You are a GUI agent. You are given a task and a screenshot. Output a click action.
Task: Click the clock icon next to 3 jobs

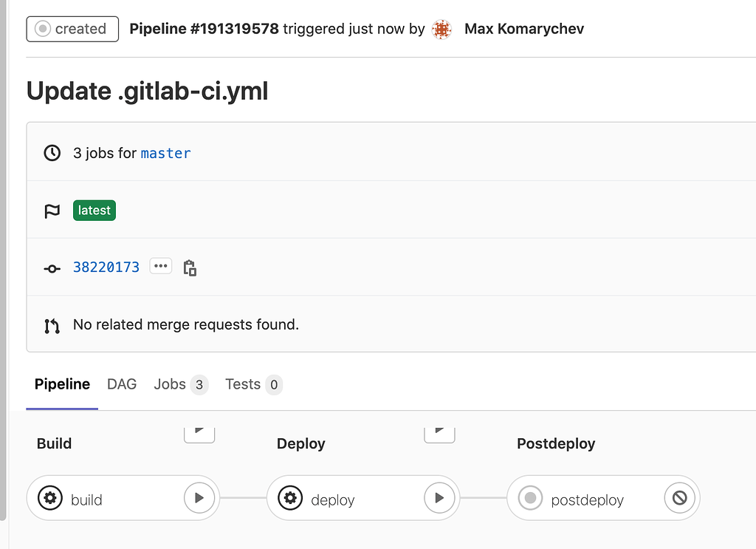pyautogui.click(x=52, y=152)
